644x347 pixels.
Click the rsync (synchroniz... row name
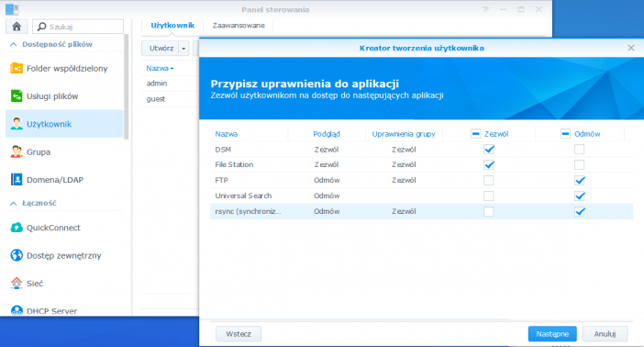pos(248,212)
